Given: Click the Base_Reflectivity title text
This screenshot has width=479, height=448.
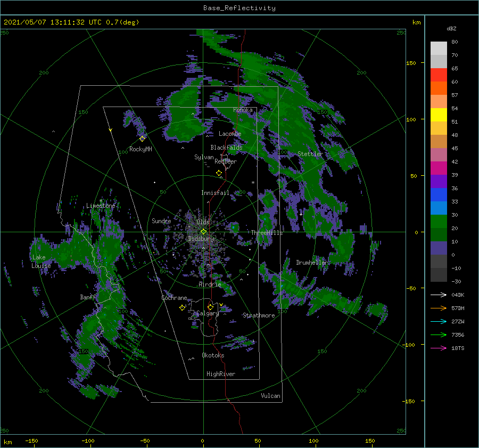Looking at the screenshot, I should pos(239,8).
